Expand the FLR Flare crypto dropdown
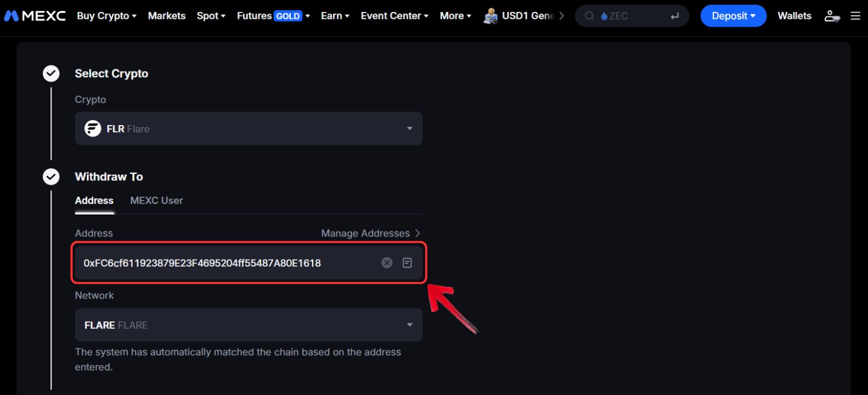868x395 pixels. click(x=410, y=128)
